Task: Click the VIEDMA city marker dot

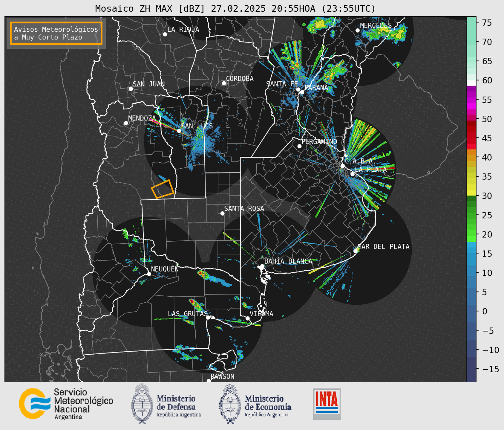Action: click(248, 318)
